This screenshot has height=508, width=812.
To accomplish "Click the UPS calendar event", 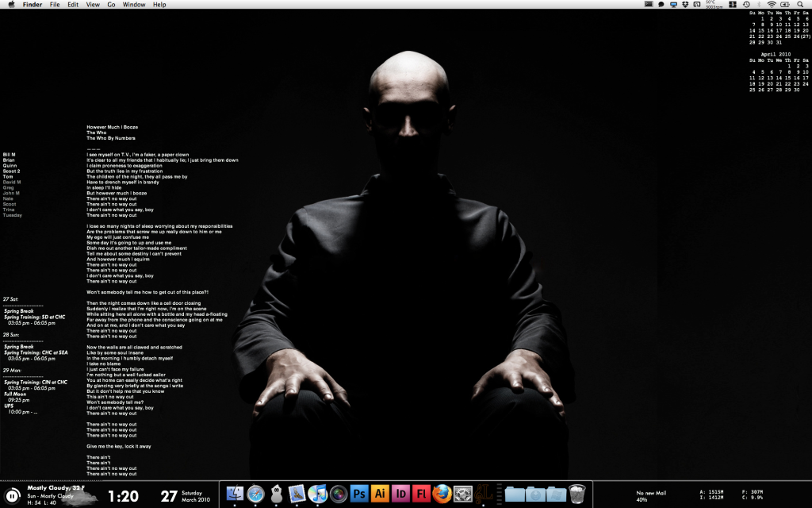I will 9,406.
